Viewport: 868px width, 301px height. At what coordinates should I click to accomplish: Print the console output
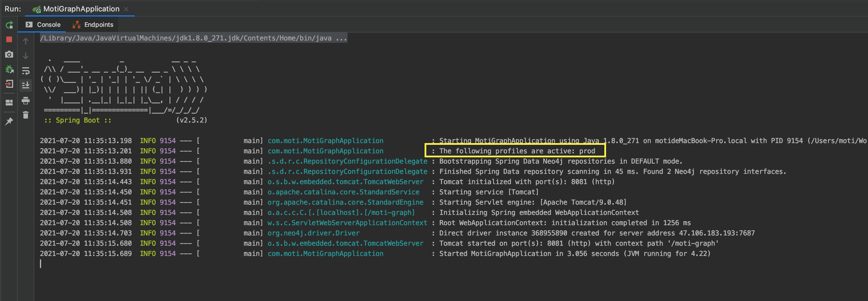[x=26, y=101]
